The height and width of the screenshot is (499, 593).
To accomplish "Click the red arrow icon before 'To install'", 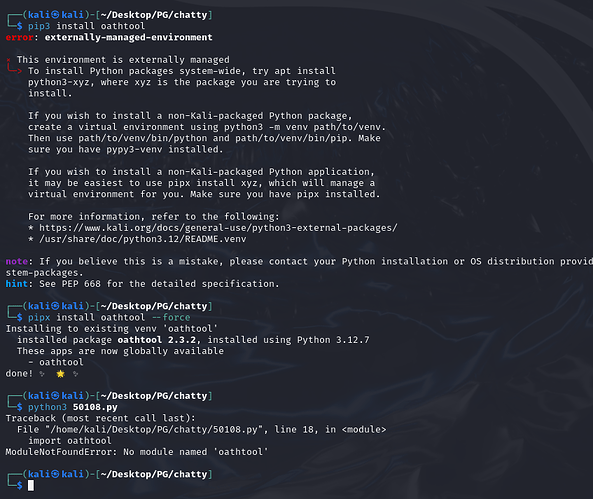I will [x=14, y=68].
